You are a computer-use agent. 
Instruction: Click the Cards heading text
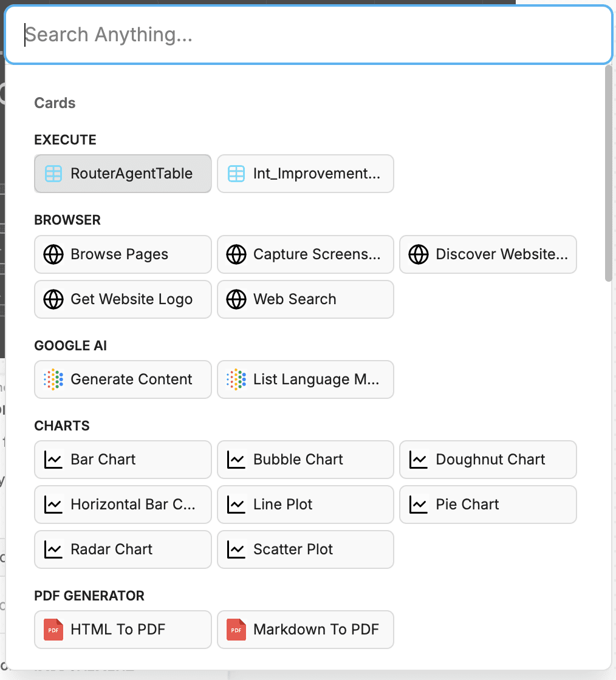point(55,103)
